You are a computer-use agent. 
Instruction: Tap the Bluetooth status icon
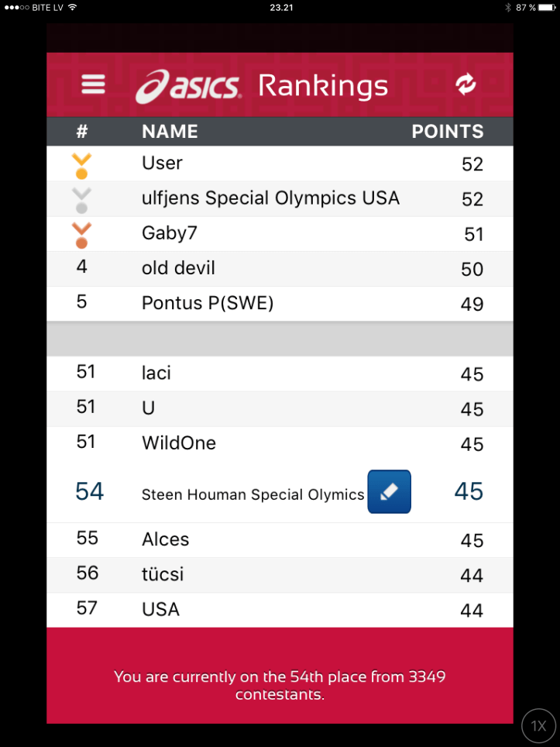508,7
